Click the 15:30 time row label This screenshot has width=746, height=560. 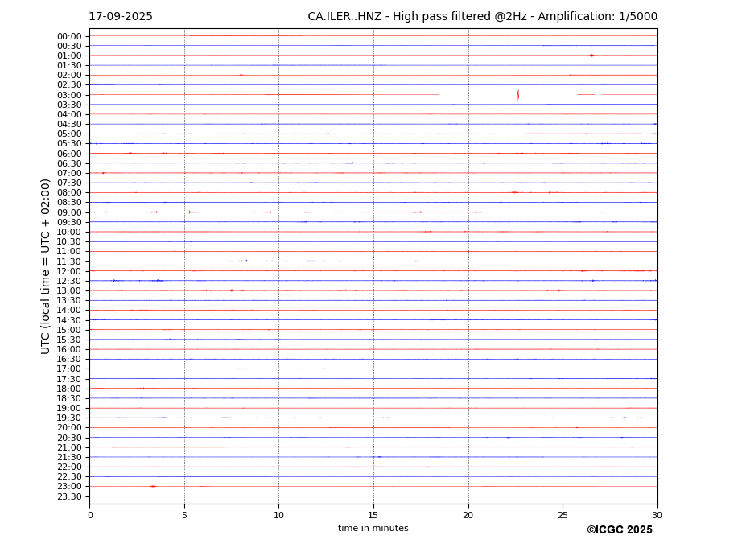click(69, 340)
